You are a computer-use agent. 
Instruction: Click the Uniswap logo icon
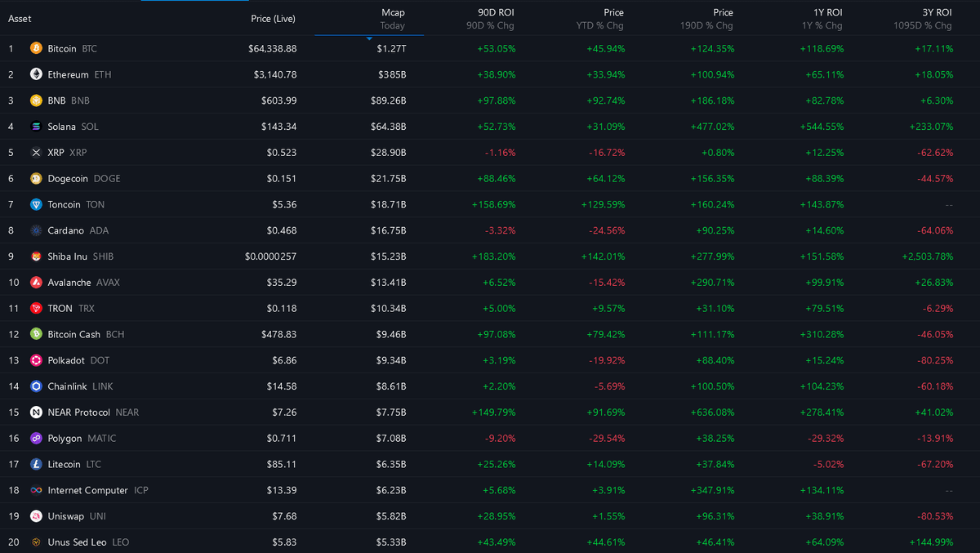pos(36,516)
